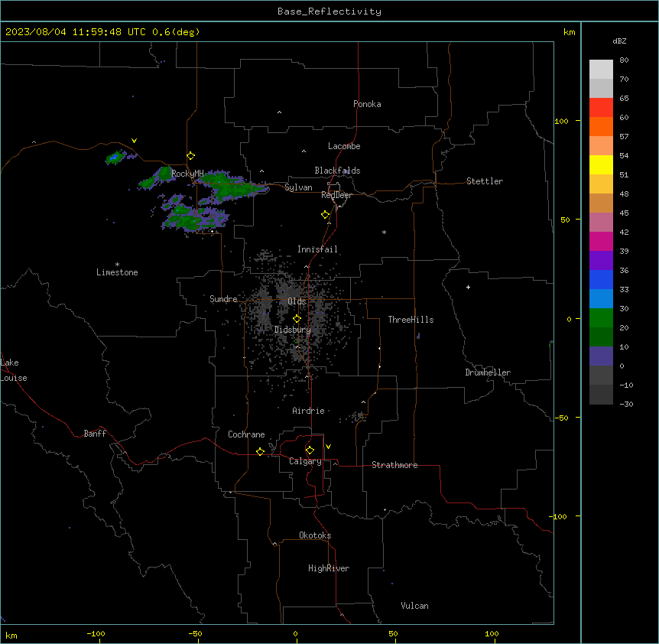Pick the magenta 39-42 dBZ legend swatch
This screenshot has height=644, width=659.
coord(601,241)
